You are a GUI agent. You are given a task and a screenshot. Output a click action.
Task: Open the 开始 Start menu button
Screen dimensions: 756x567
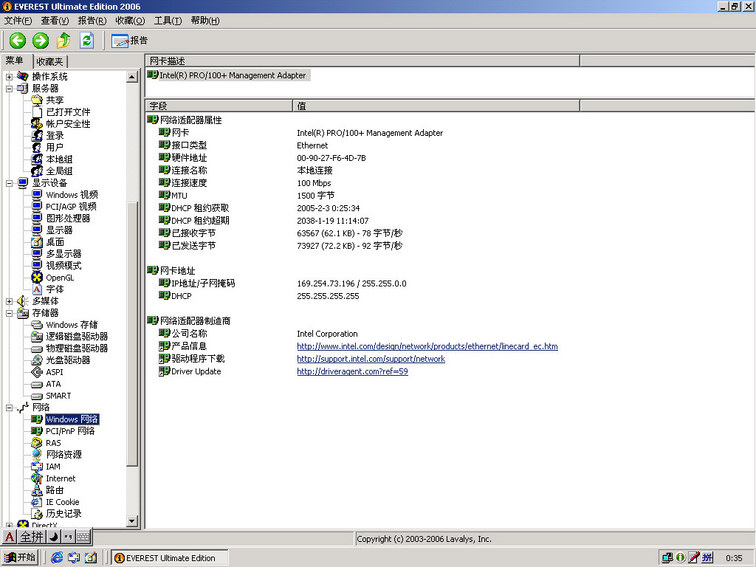pos(20,557)
